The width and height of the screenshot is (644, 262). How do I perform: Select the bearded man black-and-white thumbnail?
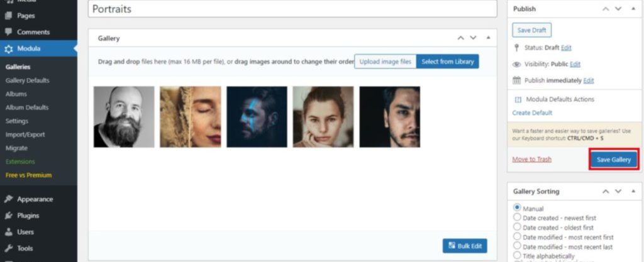coord(124,117)
